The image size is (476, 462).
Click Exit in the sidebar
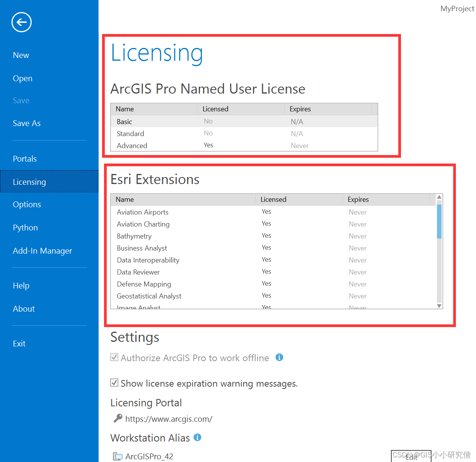pos(19,344)
